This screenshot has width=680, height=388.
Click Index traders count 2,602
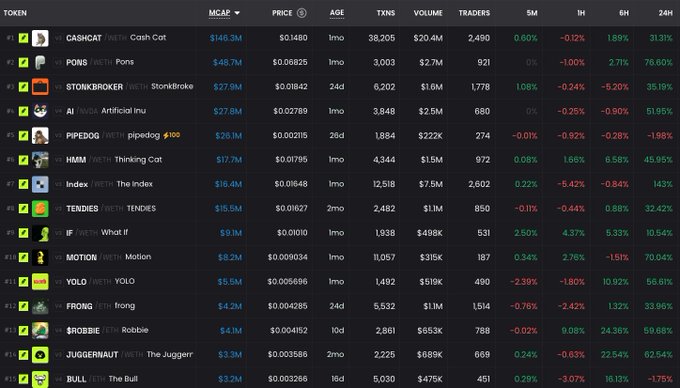coord(479,184)
